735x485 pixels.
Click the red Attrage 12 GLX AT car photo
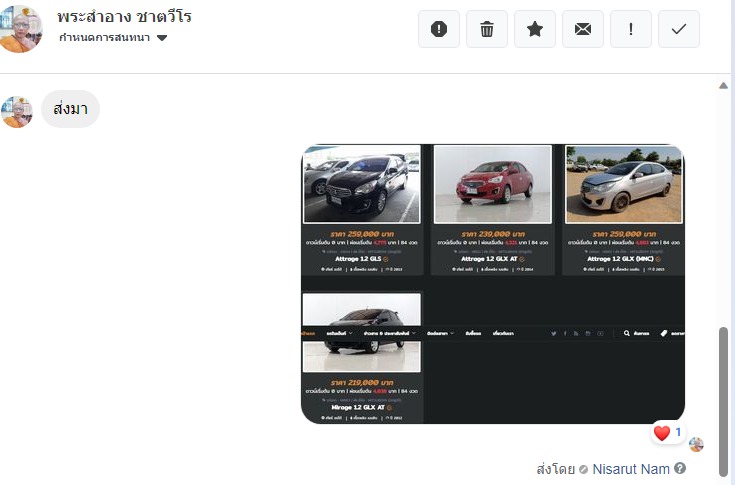tap(493, 184)
